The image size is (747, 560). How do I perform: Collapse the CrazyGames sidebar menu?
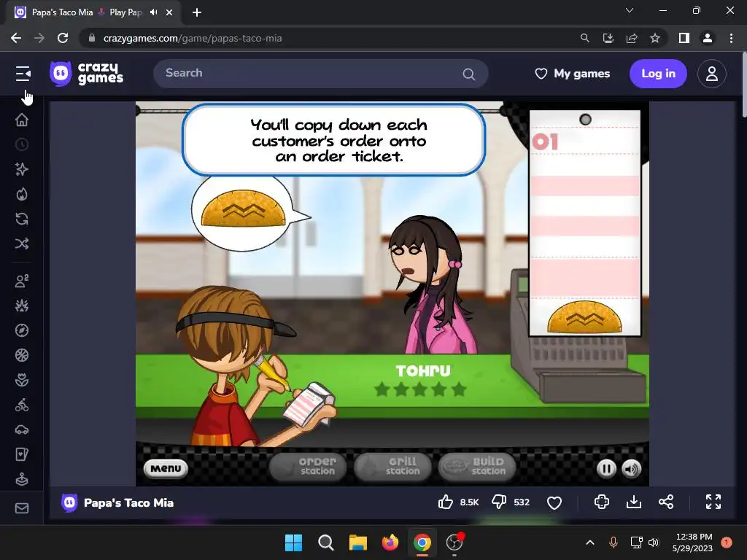click(x=23, y=74)
